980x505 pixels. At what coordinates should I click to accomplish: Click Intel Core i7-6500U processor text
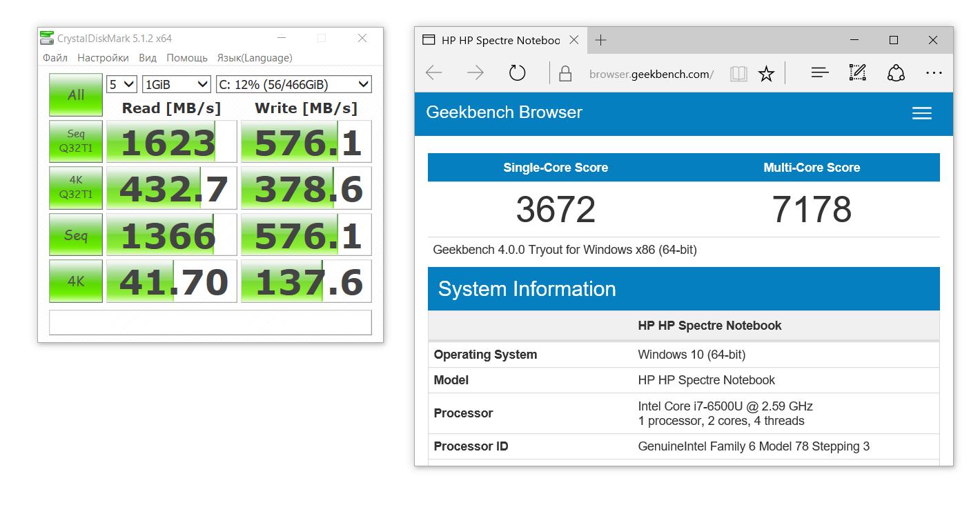click(x=725, y=406)
